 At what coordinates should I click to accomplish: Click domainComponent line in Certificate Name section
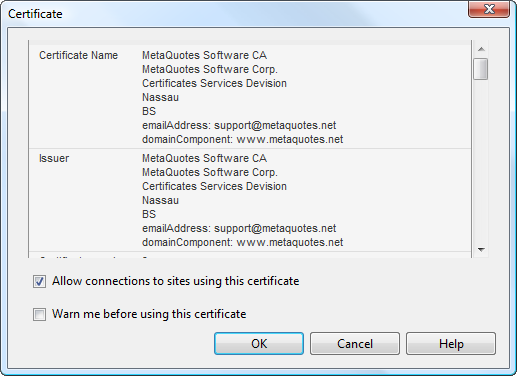242,139
